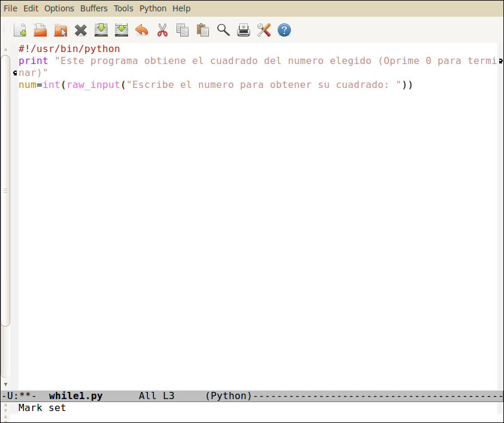504x423 pixels.
Task: Start a search with the magnifier icon
Action: [223, 30]
